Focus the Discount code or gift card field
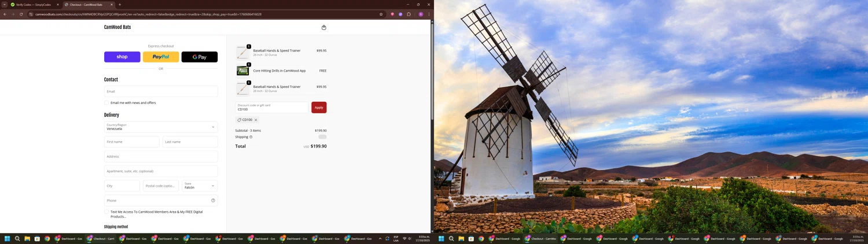Viewport: 868px width, 244px height. point(272,108)
